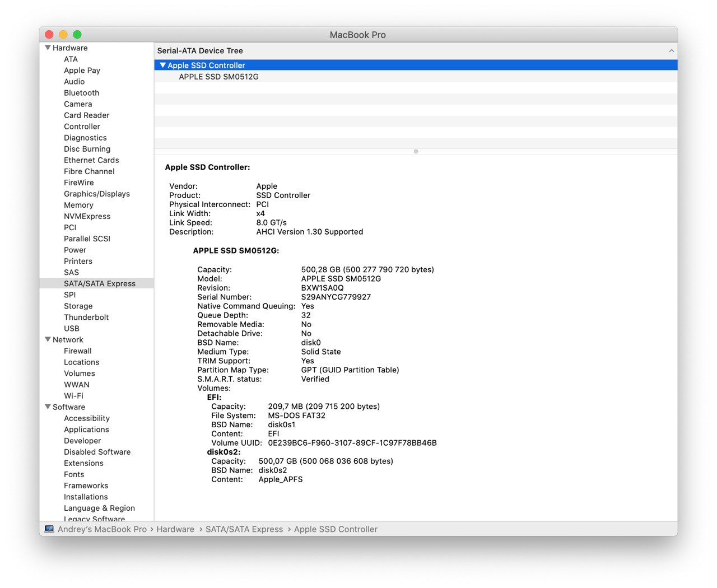Screen dimensions: 717x588
Task: Select USB in the sidebar
Action: (72, 328)
